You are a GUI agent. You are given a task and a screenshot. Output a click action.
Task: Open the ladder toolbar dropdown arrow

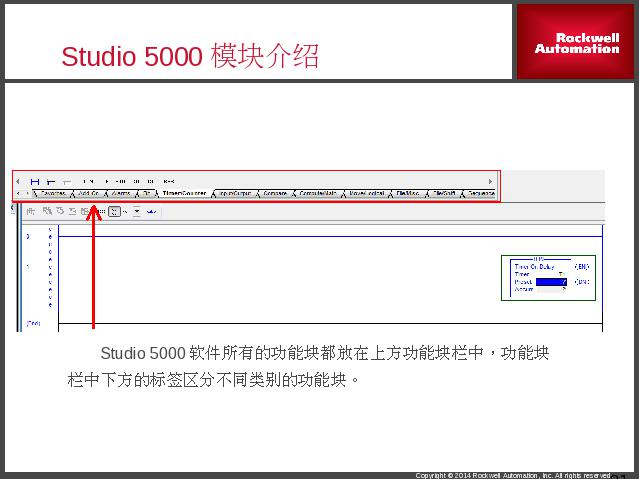137,211
